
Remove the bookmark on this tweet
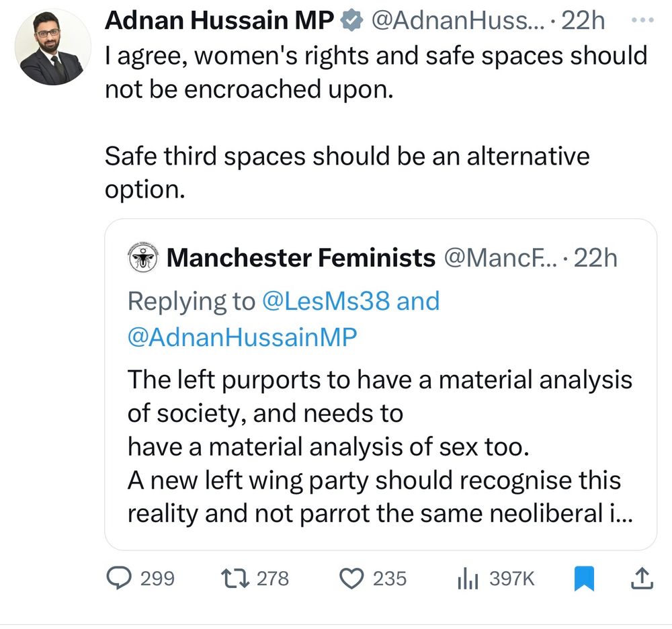[x=585, y=577]
